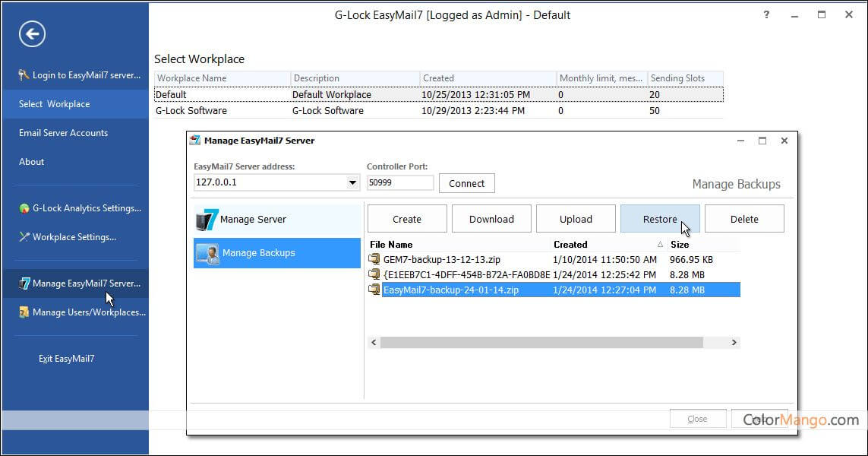Sort backups by the Created column header
The image size is (868, 456).
click(x=608, y=245)
